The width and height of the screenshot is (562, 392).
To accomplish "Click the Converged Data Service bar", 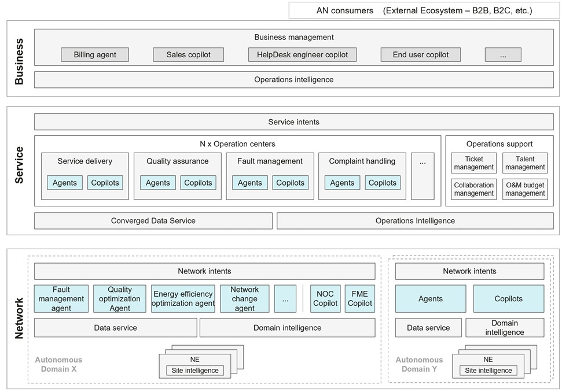I will (x=153, y=221).
